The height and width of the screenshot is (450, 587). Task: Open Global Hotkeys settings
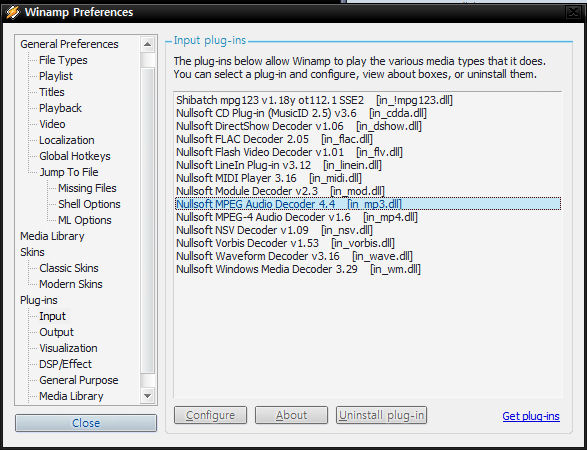pyautogui.click(x=75, y=156)
